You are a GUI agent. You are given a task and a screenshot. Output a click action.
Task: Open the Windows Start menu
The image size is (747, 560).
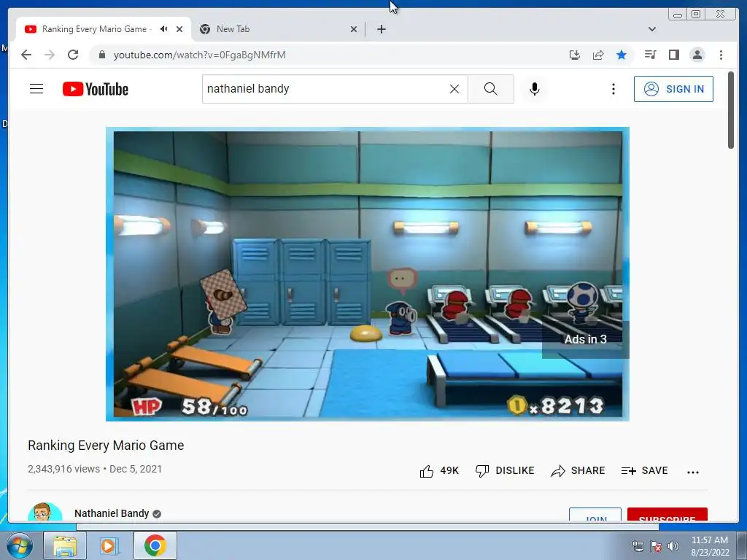click(x=19, y=545)
